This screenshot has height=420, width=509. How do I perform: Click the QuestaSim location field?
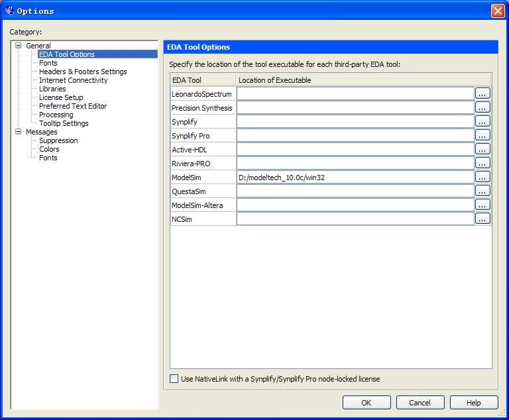pyautogui.click(x=355, y=191)
